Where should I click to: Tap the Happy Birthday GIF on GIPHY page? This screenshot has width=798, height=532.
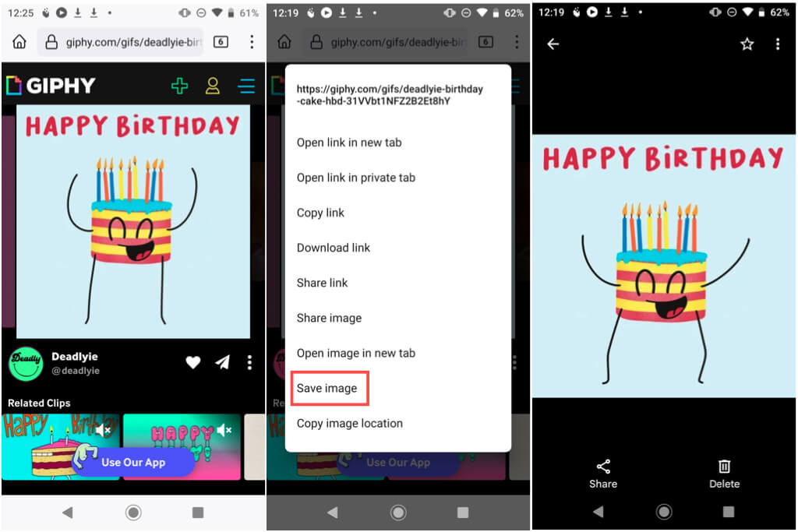click(132, 222)
